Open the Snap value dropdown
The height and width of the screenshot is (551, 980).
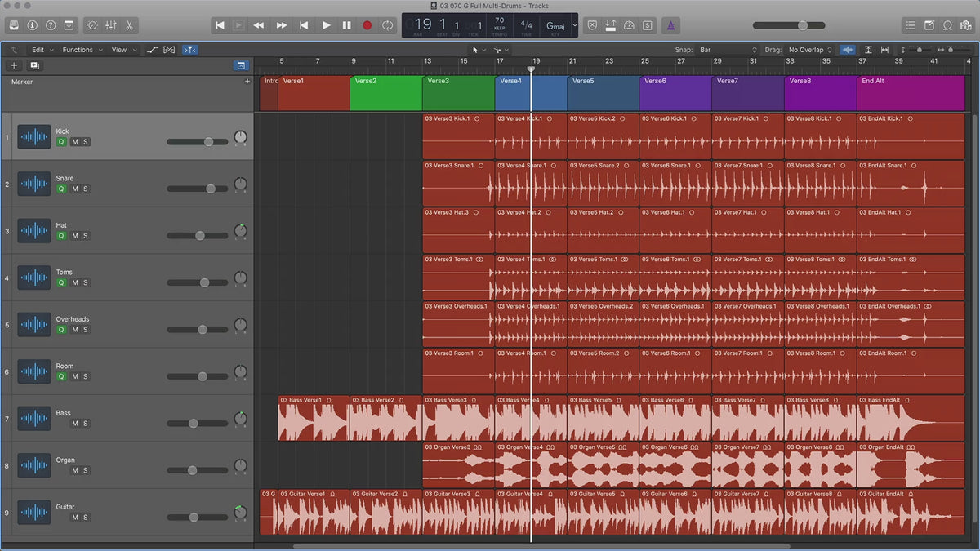[728, 50]
